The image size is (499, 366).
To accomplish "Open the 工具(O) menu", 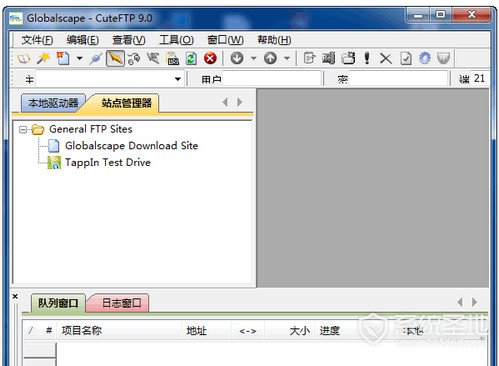I will click(x=176, y=40).
